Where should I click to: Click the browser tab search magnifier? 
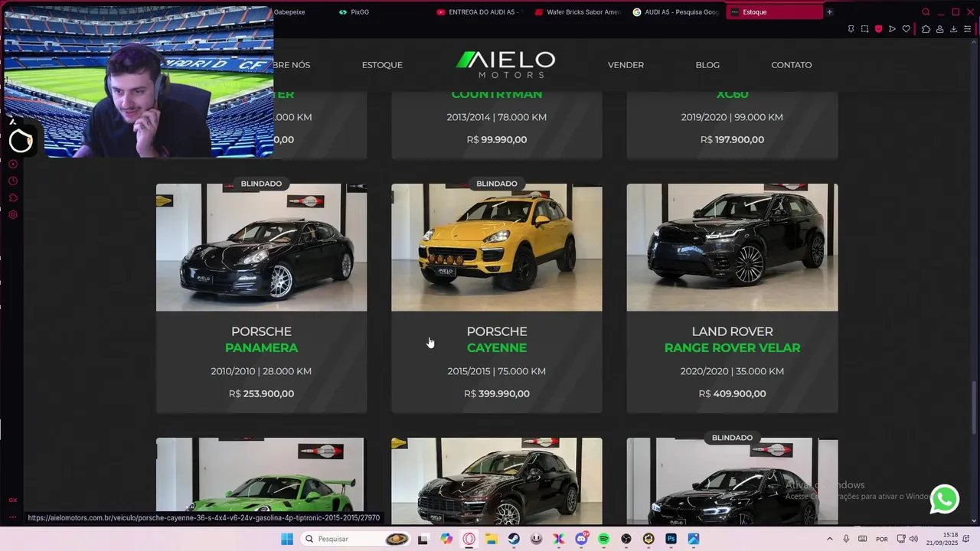926,11
